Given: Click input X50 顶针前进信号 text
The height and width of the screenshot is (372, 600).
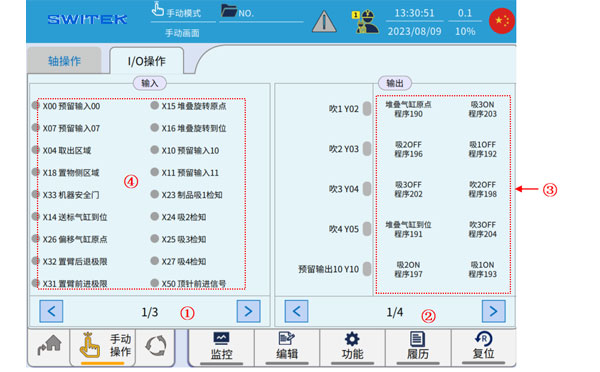Looking at the screenshot, I should click(x=194, y=284).
